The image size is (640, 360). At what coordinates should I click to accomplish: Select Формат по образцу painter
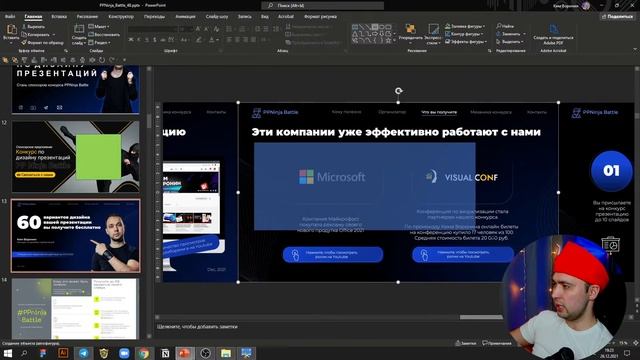pyautogui.click(x=42, y=42)
